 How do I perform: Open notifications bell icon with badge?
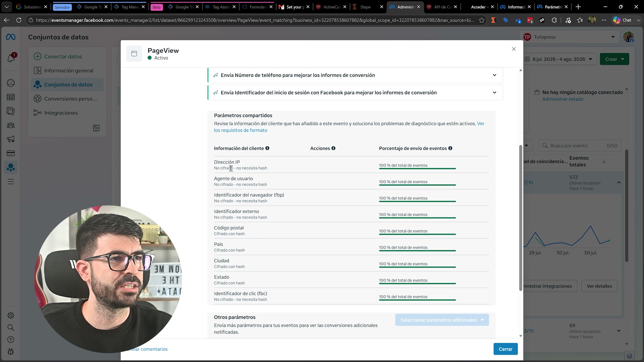(x=11, y=58)
